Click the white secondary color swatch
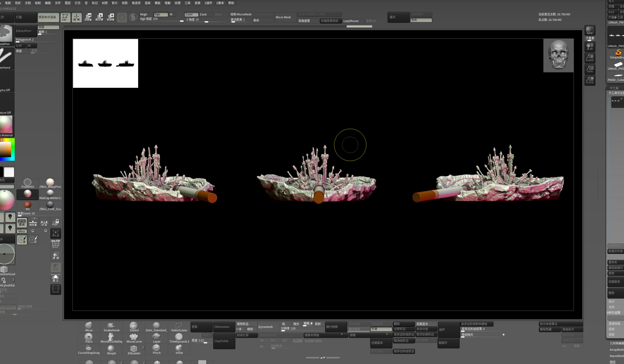Viewport: 624px width, 364px height. [9, 172]
